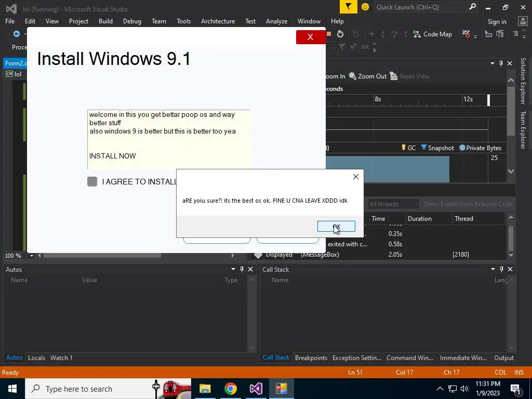The width and height of the screenshot is (532, 399).
Task: Open File Explorer from the taskbar
Action: pos(205,389)
